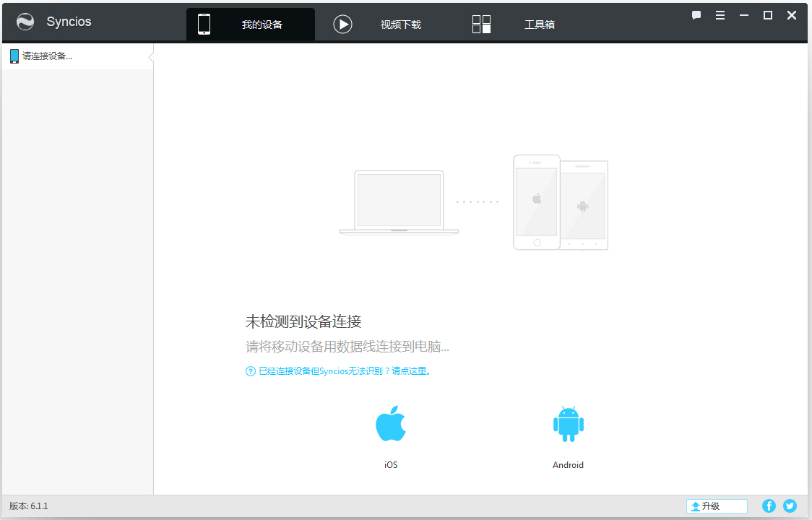Choose the iOS Apple icon
This screenshot has height=520, width=812.
click(x=391, y=423)
